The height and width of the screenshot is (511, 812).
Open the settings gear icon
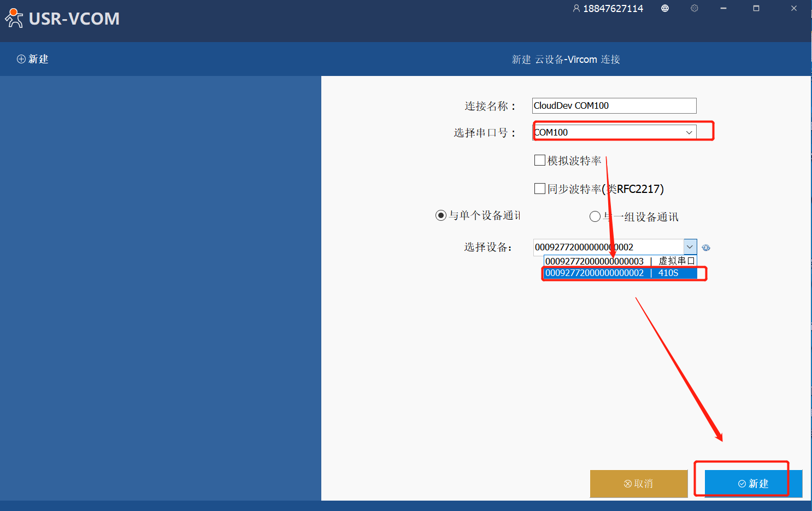695,8
